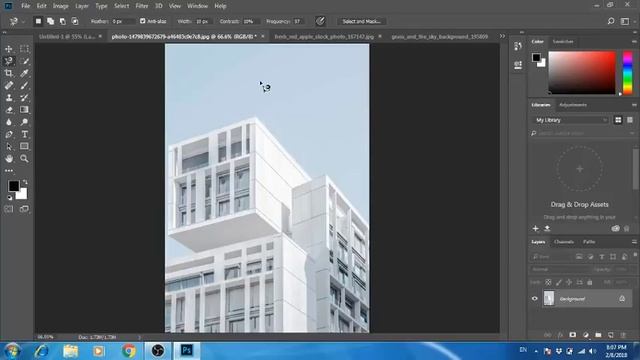This screenshot has width=640, height=360.
Task: Open the workspace switcher in options bar
Action: pyautogui.click(x=625, y=21)
